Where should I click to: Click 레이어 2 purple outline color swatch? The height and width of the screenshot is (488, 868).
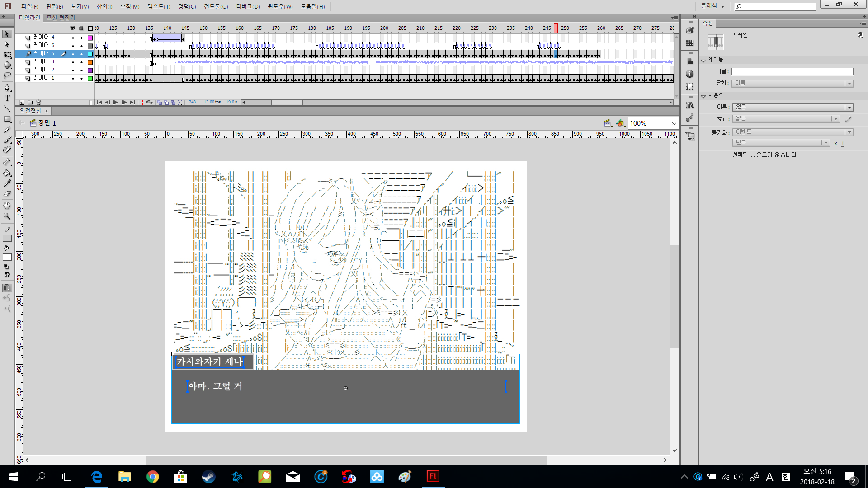90,70
